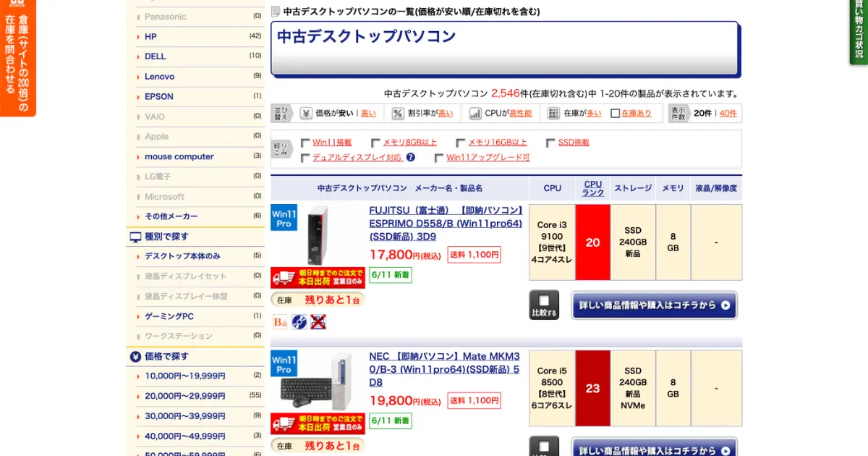Click the yen icon beside 価格で探す
The width and height of the screenshot is (868, 456).
click(135, 356)
